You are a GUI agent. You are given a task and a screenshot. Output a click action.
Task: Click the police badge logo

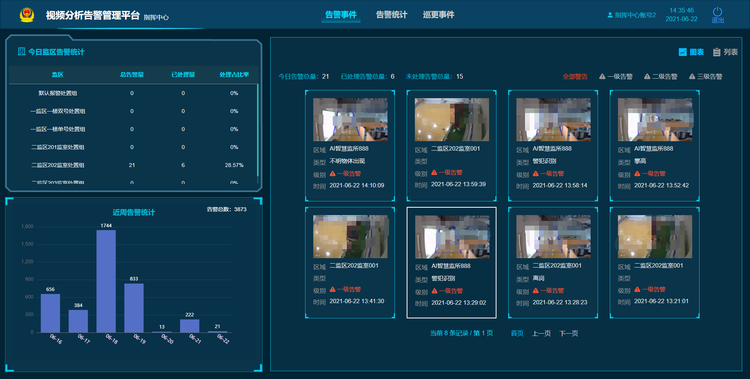(x=27, y=15)
